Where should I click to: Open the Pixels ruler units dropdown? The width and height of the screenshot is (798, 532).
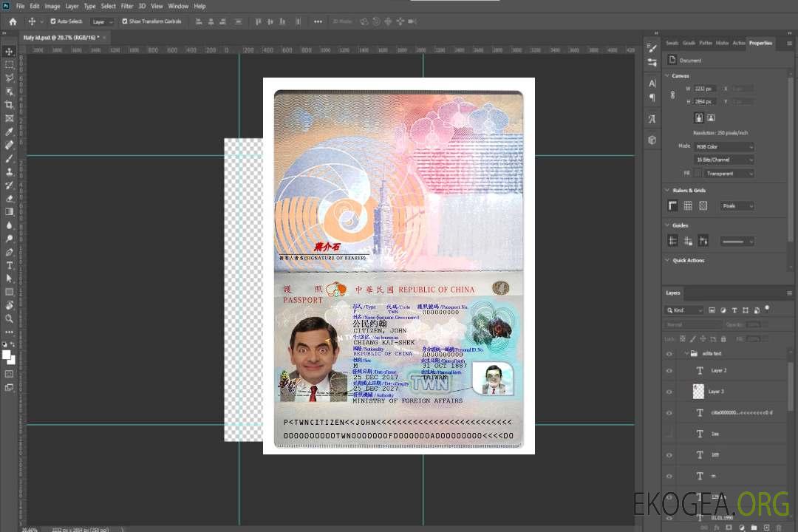pyautogui.click(x=737, y=205)
